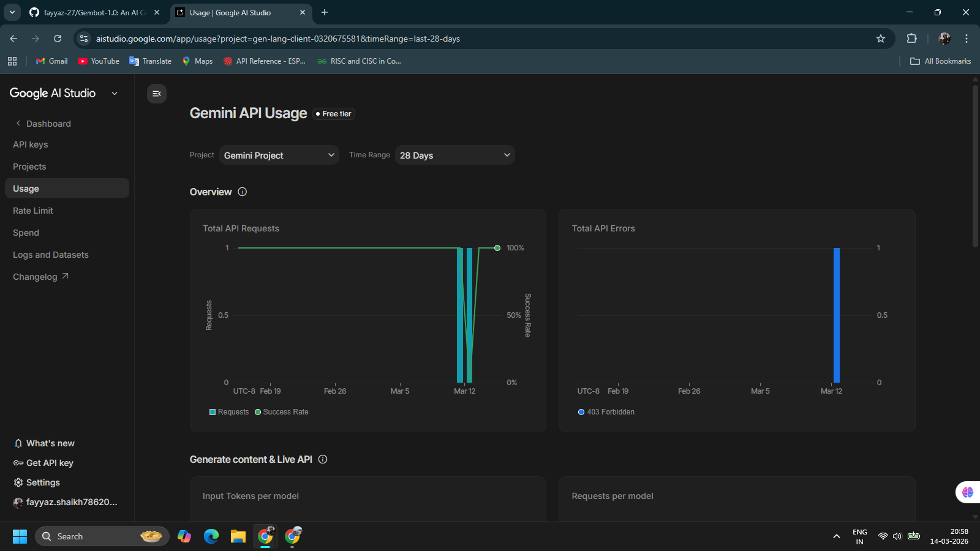The height and width of the screenshot is (551, 980).
Task: Open API keys in the sidebar
Action: 31,144
